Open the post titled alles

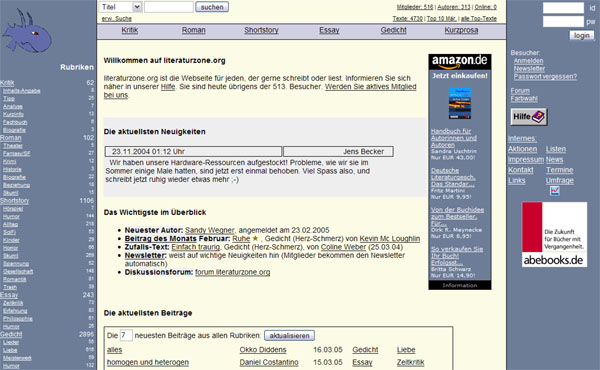click(x=114, y=350)
